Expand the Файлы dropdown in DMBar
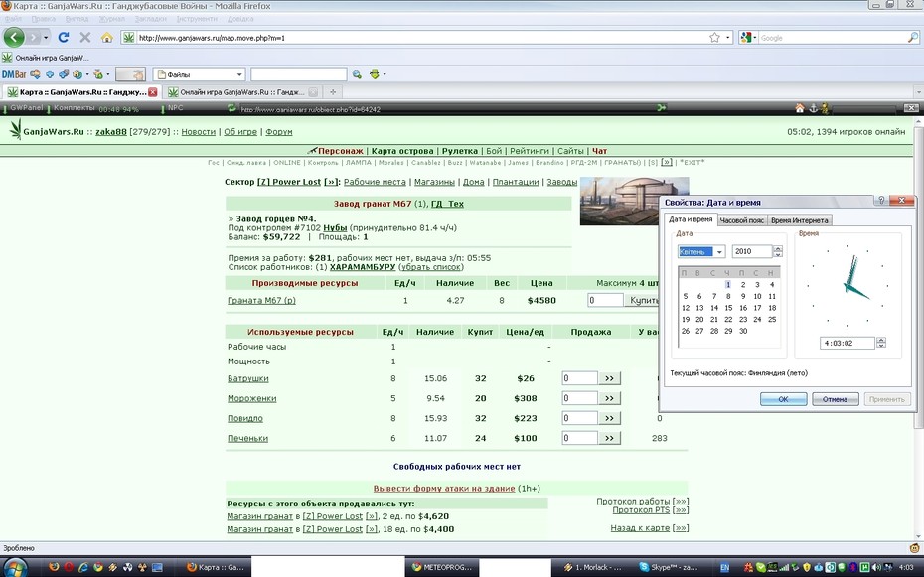 pos(239,74)
